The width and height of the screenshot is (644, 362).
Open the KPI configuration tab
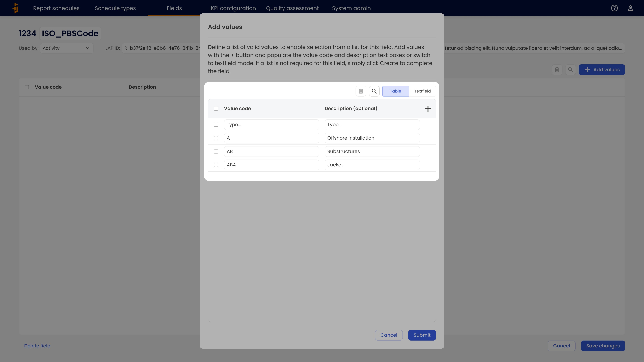point(233,8)
